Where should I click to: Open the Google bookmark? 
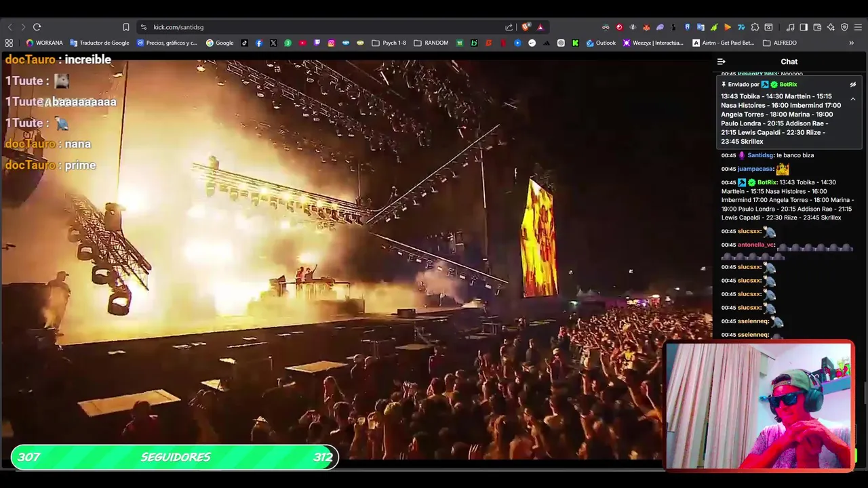tap(220, 43)
